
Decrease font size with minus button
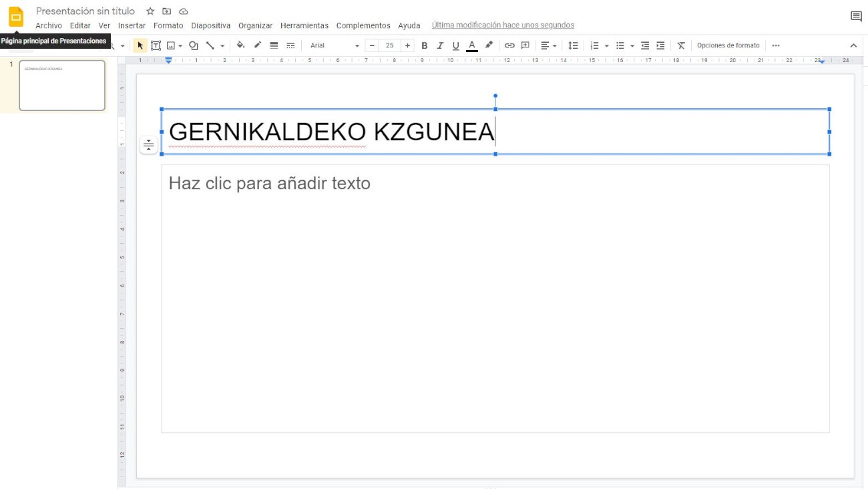tap(372, 45)
